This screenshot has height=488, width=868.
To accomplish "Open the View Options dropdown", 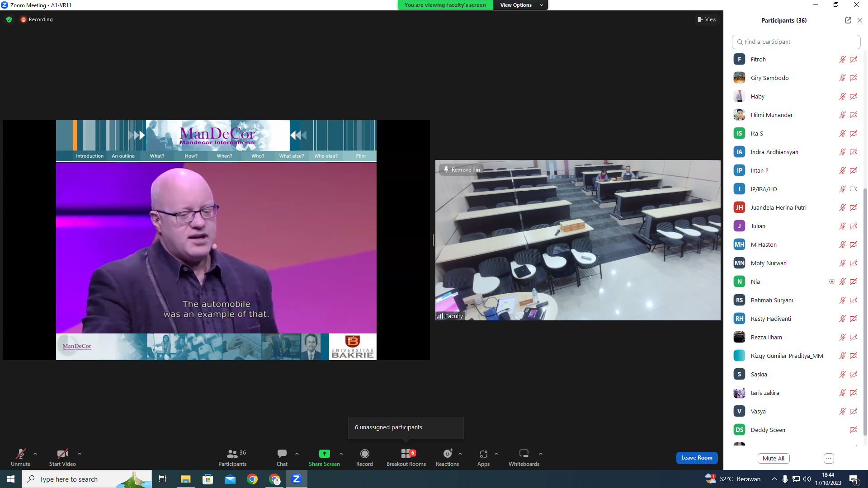I will [x=521, y=5].
